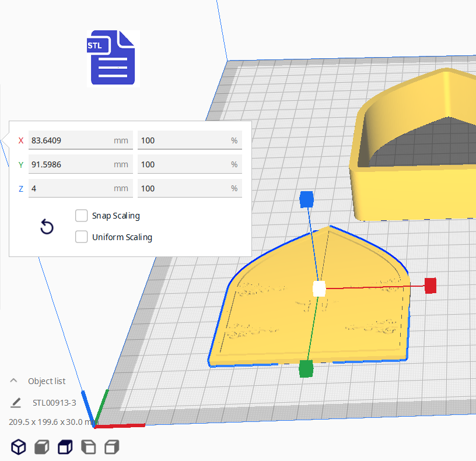This screenshot has height=461, width=476.
Task: Select the top view cube icon
Action: [64, 447]
